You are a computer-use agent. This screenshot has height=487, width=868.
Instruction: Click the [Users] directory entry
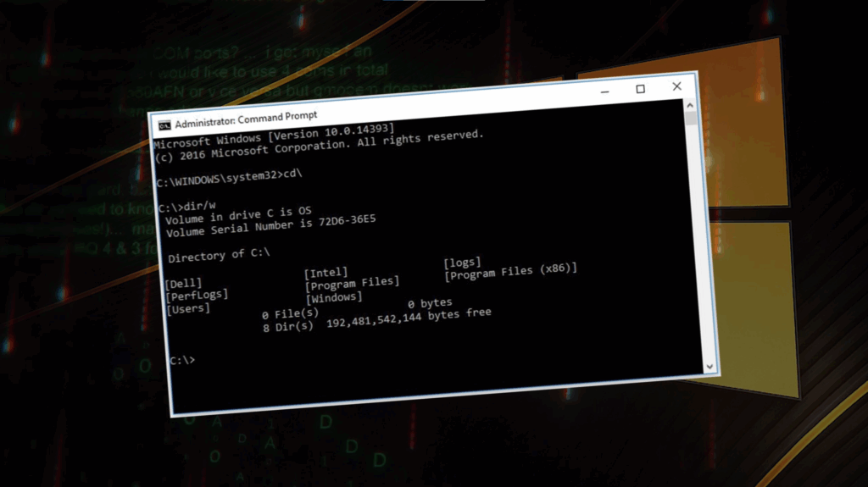(189, 309)
